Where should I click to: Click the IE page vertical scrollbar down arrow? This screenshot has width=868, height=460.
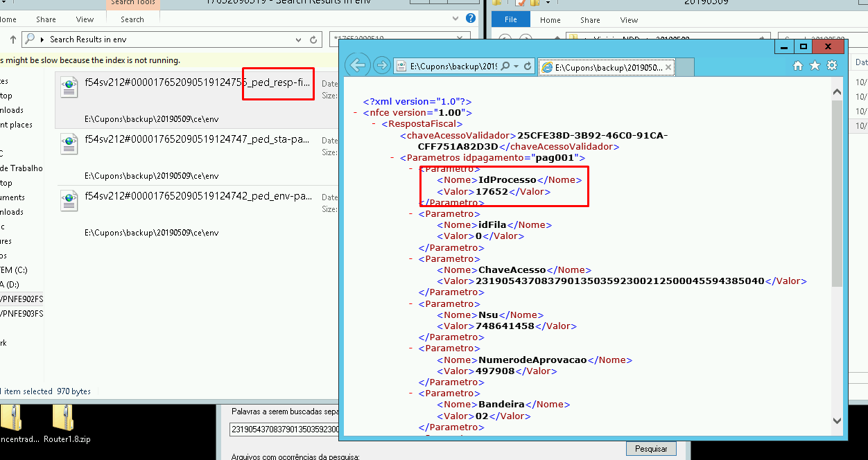point(837,421)
